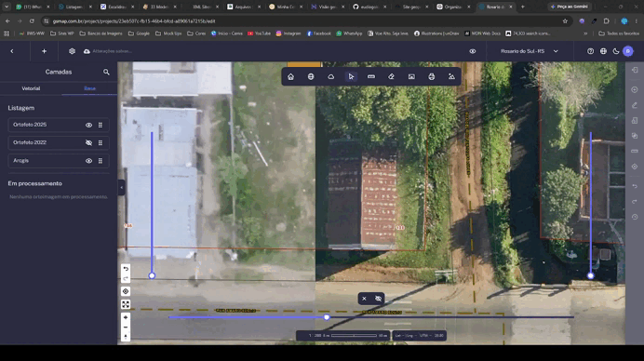Viewport: 644px width, 361px height.
Task: Click the cloud save status icon
Action: [x=87, y=51]
